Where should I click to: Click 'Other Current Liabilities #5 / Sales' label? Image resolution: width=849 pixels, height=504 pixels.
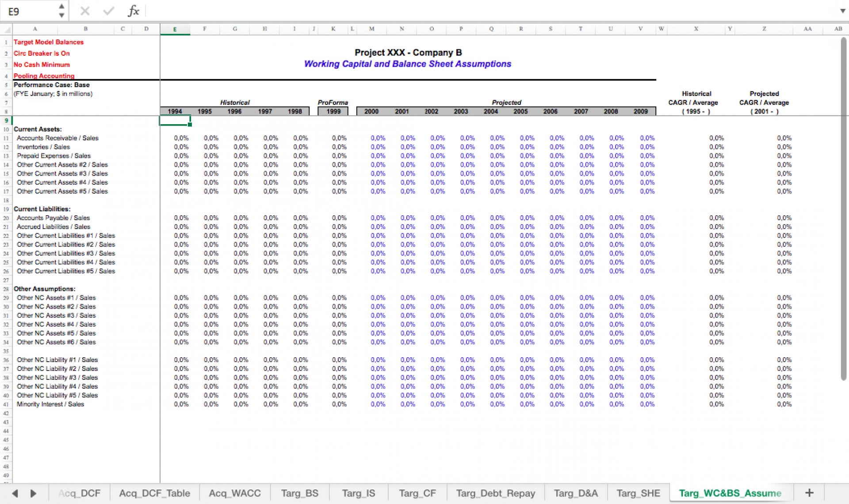point(66,271)
